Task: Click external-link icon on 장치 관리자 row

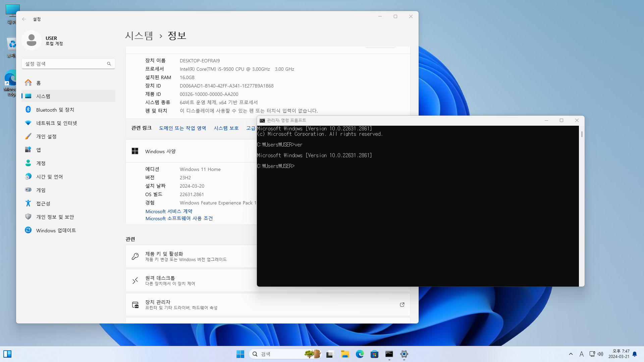Action: (402, 305)
